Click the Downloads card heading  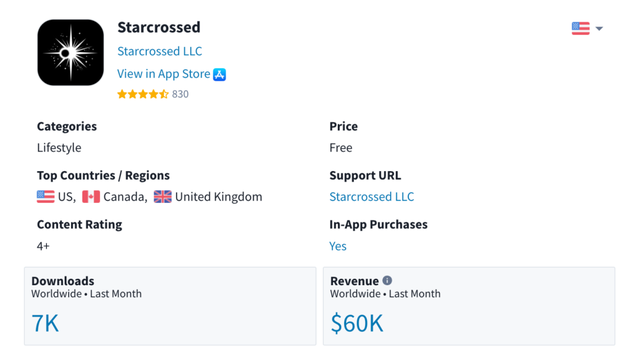point(63,281)
